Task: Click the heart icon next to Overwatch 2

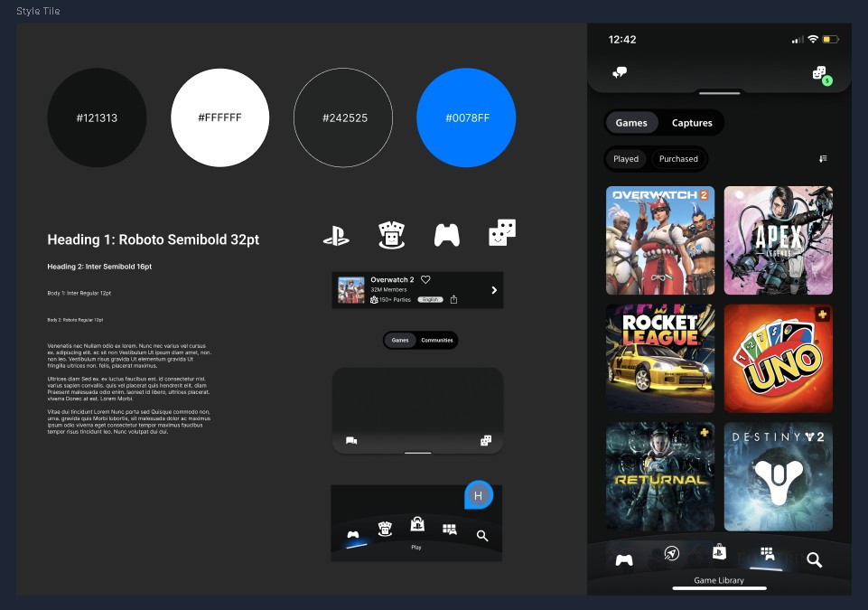Action: 425,280
